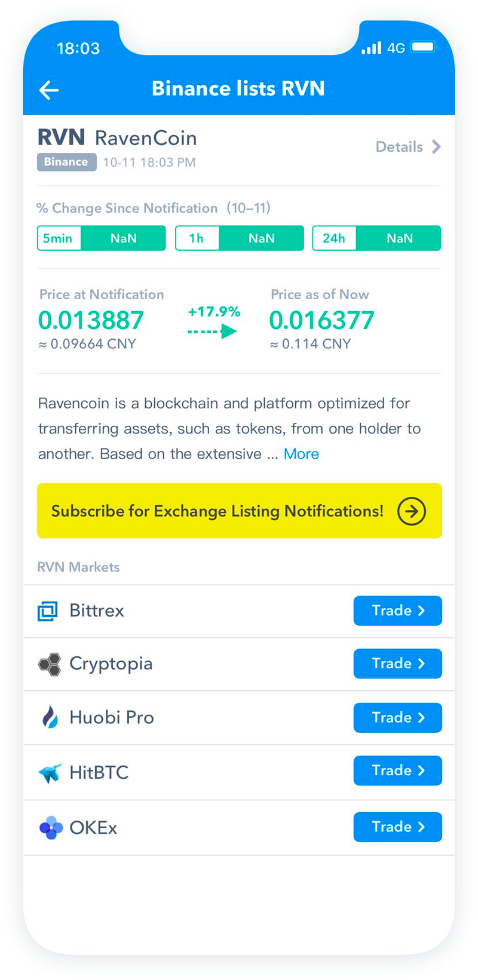Click the Bittrex logo icon
The width and height of the screenshot is (478, 980).
pyautogui.click(x=48, y=611)
